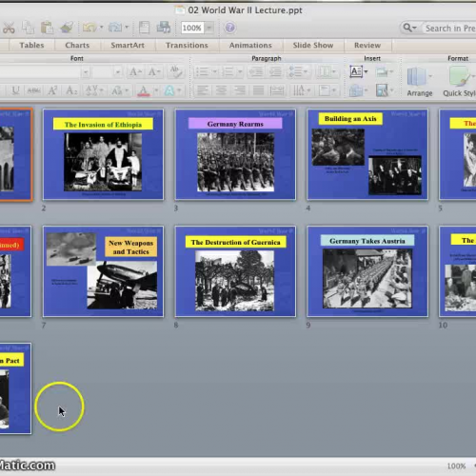Click the Insert Picture icon
This screenshot has height=476, width=476.
click(x=382, y=71)
